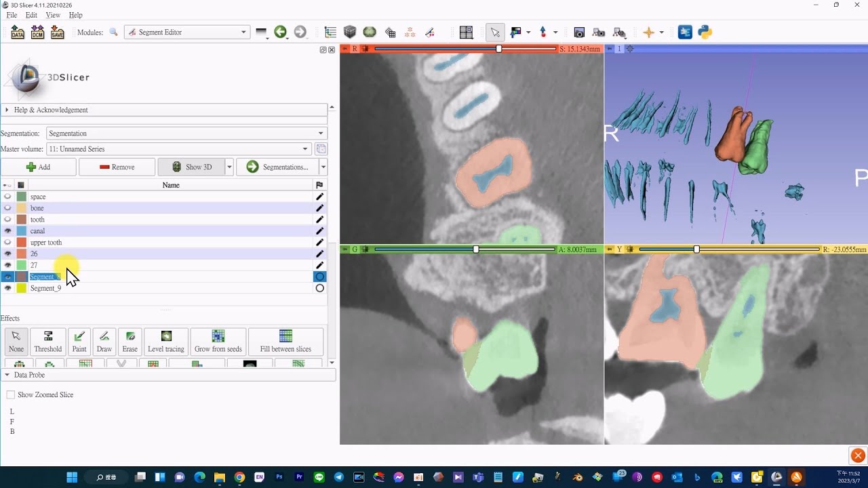Collapse the Data Probe section

click(x=167, y=375)
